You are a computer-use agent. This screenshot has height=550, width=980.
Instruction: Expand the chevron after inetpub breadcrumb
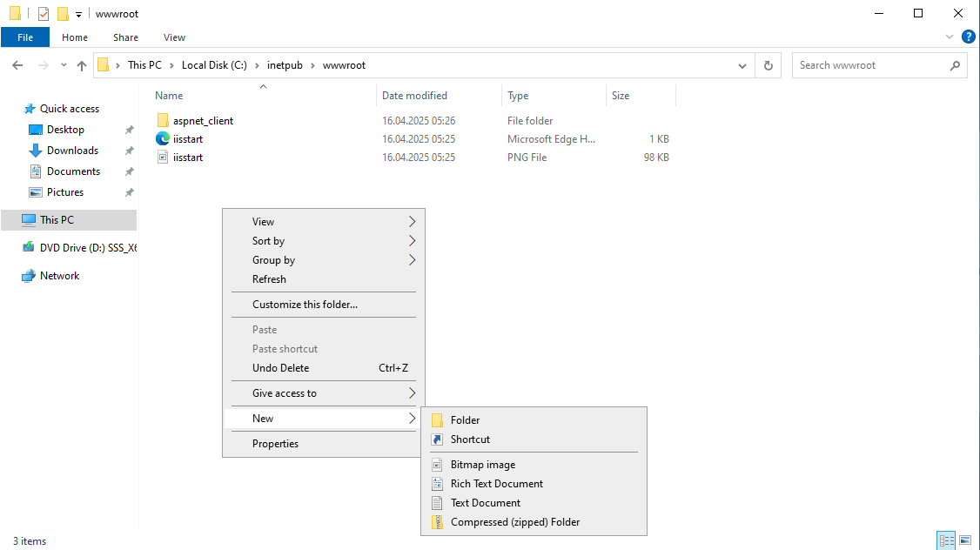click(312, 65)
